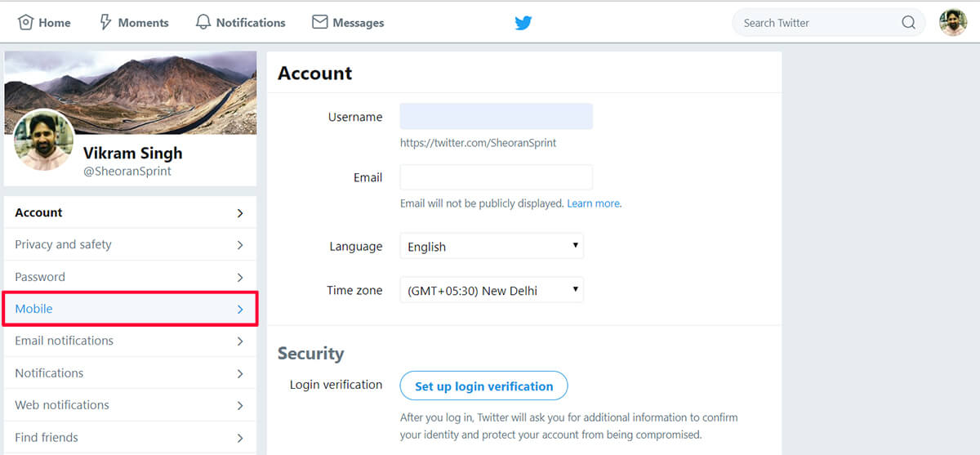Open Moments via lightning bolt icon
980x455 pixels.
point(105,22)
